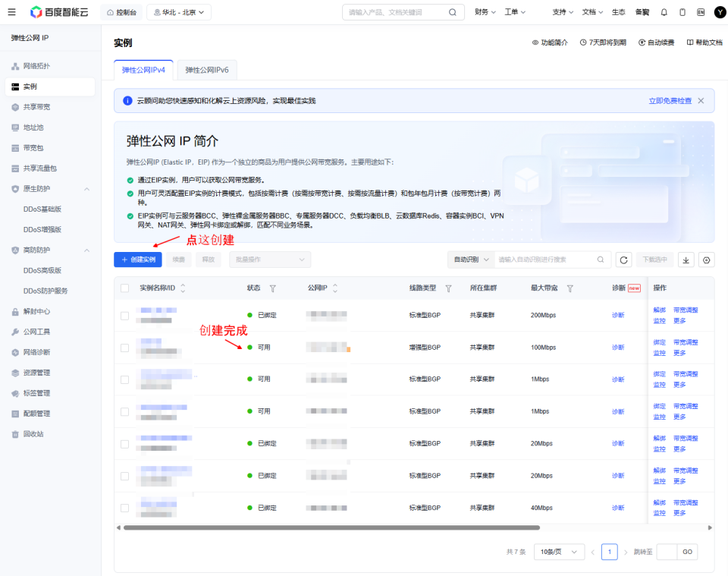Sort by 公网IP column
Screen dimensions: 728x576
pos(335,288)
